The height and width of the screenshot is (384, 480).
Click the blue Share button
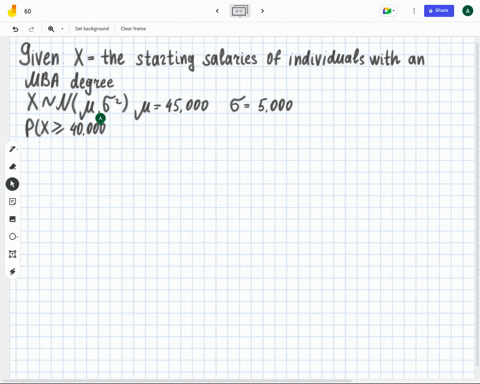point(439,11)
